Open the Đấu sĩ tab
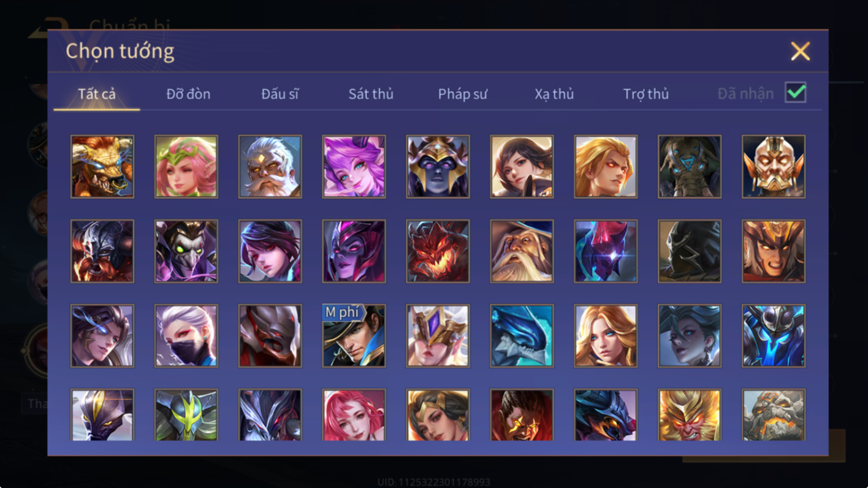Viewport: 868px width, 488px height. coord(280,94)
